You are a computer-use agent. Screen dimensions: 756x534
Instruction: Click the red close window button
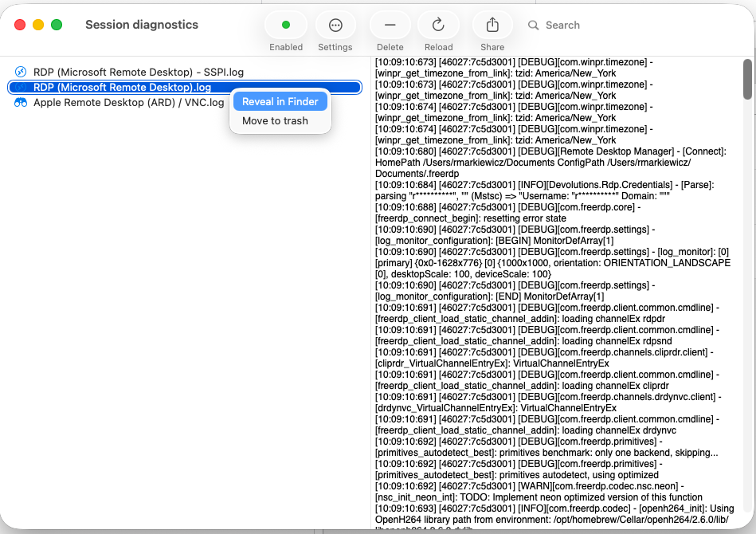coord(20,25)
